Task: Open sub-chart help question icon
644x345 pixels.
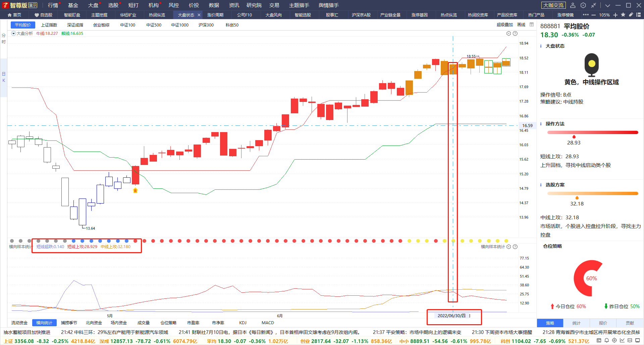Action: [x=515, y=247]
